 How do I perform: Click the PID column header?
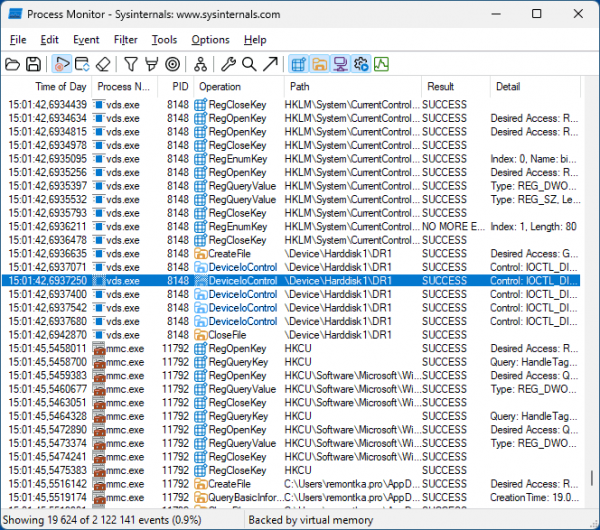point(176,86)
